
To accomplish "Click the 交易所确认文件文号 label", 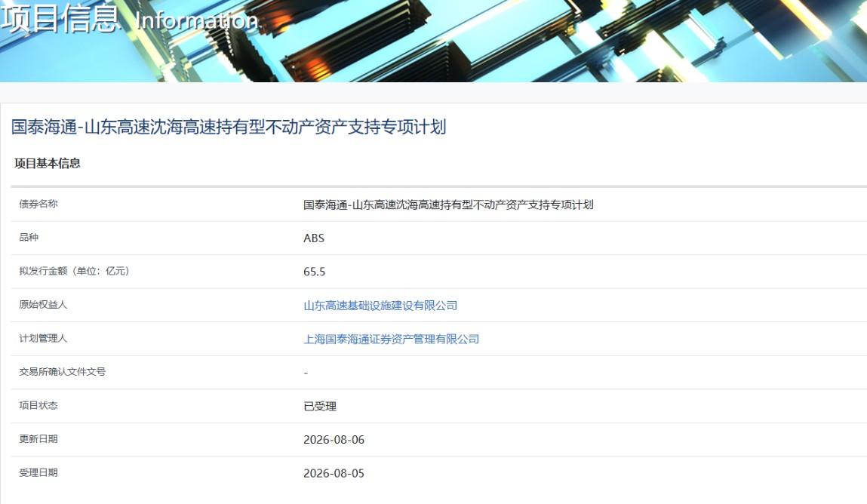I will point(63,372).
